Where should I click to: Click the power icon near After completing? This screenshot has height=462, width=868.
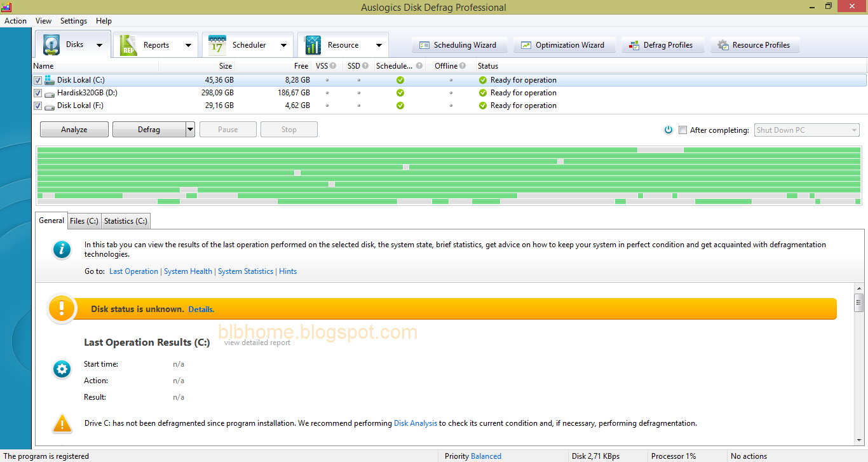tap(668, 130)
